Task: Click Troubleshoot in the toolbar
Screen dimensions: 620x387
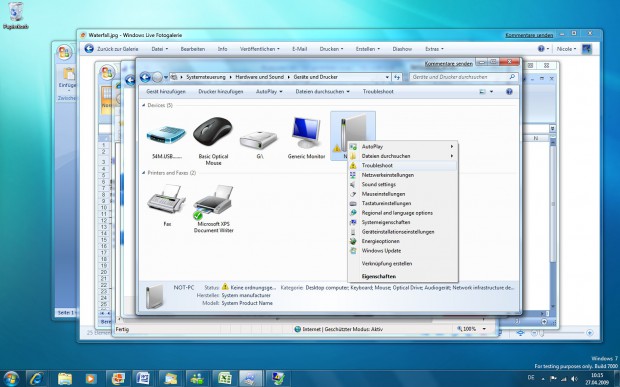Action: (378, 92)
